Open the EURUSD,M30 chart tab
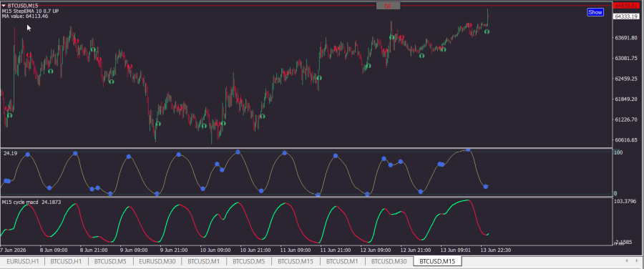 pos(157,261)
